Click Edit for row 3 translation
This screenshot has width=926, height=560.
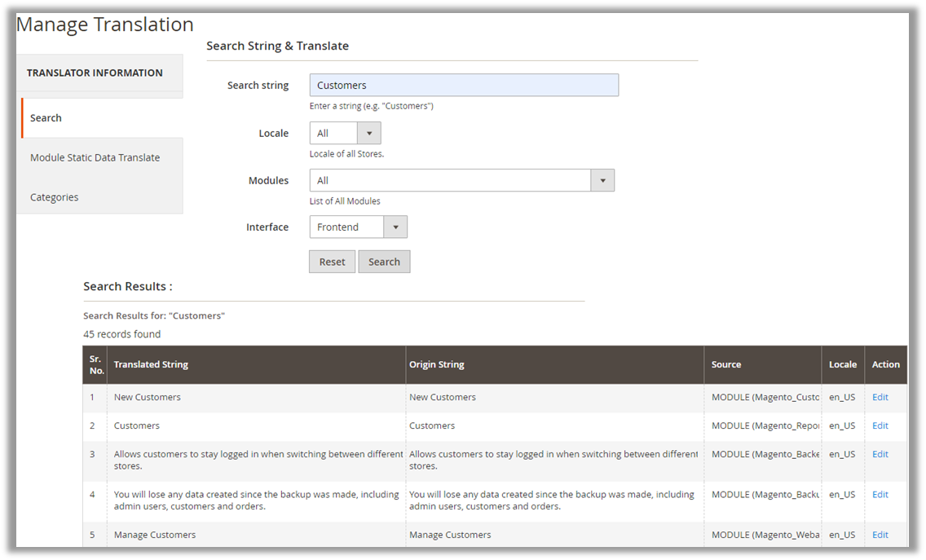pyautogui.click(x=880, y=455)
